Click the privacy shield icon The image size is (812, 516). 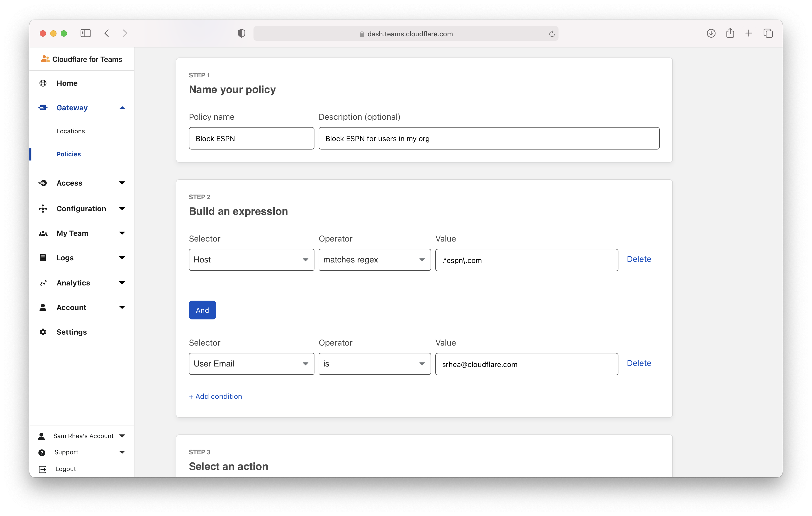pos(241,33)
